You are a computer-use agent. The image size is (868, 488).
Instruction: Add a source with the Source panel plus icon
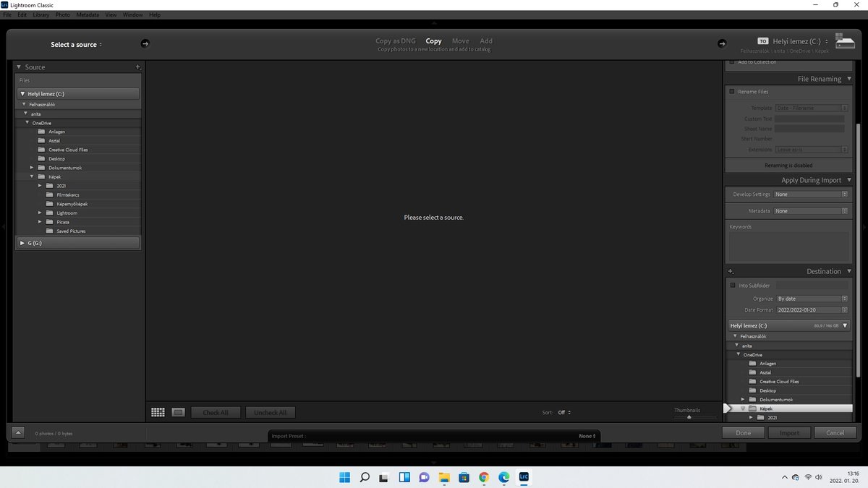(x=137, y=67)
